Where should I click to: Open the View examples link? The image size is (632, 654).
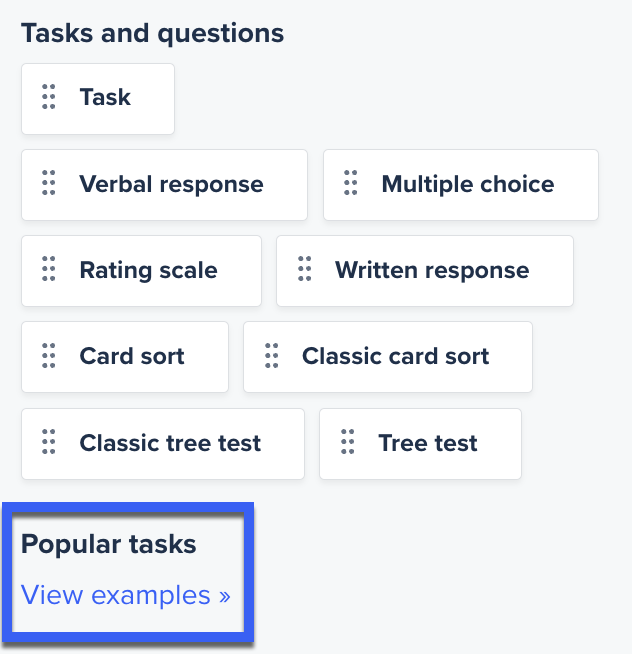(x=126, y=595)
